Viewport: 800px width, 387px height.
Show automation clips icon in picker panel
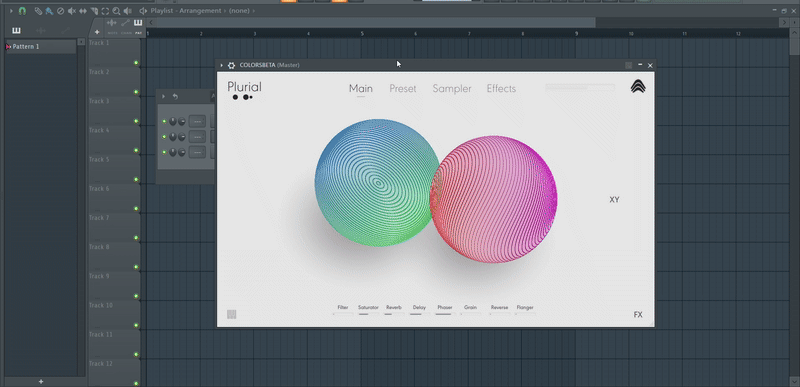point(65,31)
